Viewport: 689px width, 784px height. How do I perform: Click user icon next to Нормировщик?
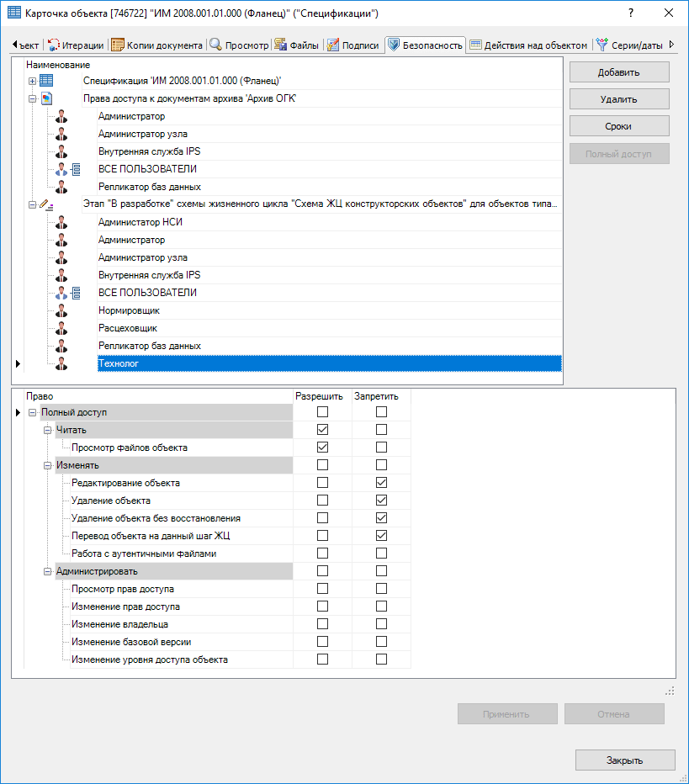(61, 310)
